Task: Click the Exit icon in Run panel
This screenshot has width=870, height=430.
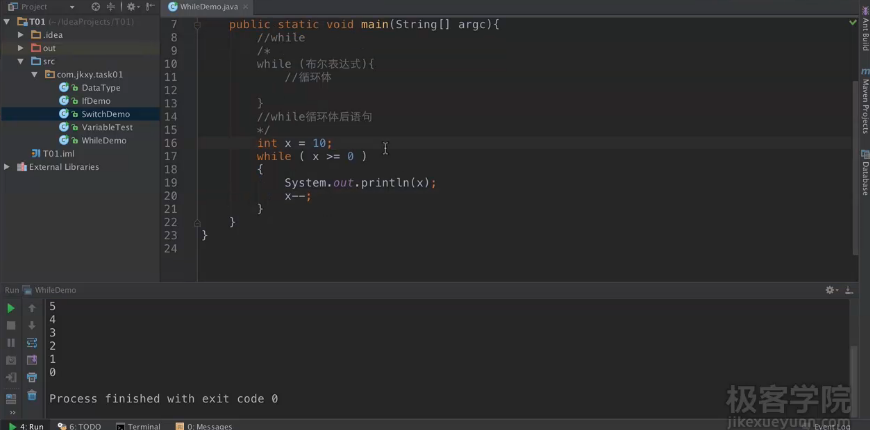Action: pos(11,378)
